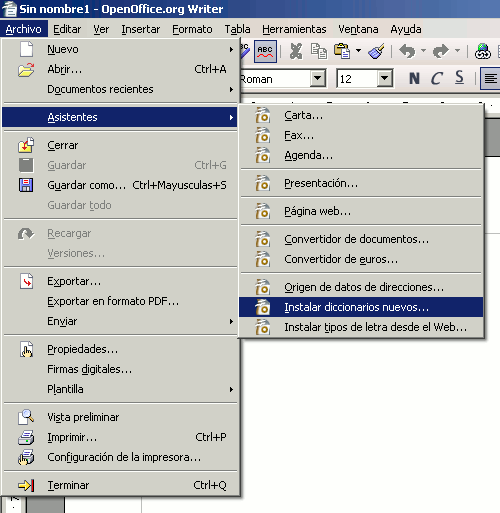
Task: Click the Copy icon in toolbar
Action: pyautogui.click(x=319, y=51)
